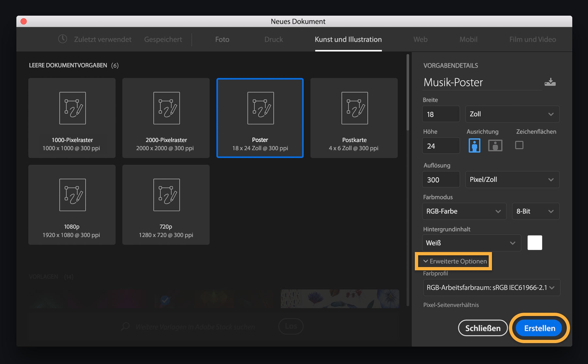Click the clock icon for Zuletzt verwendet
Viewport: 588px width, 364px height.
pos(62,39)
